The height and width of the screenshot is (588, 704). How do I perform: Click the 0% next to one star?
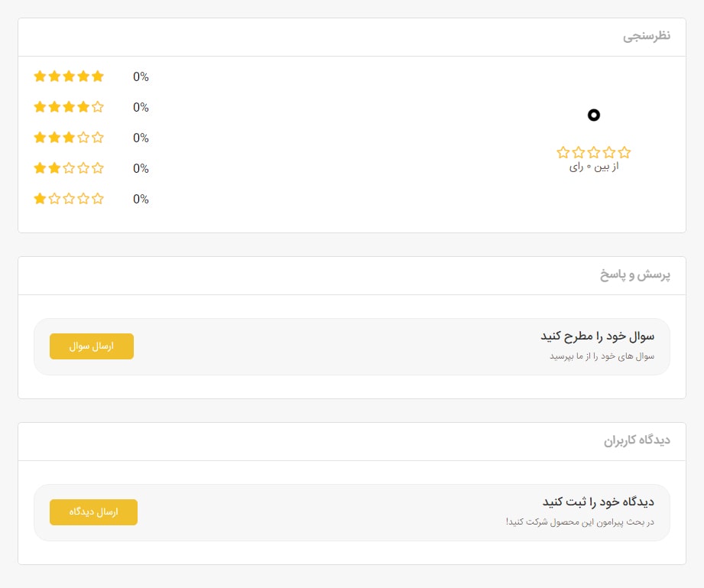[141, 199]
